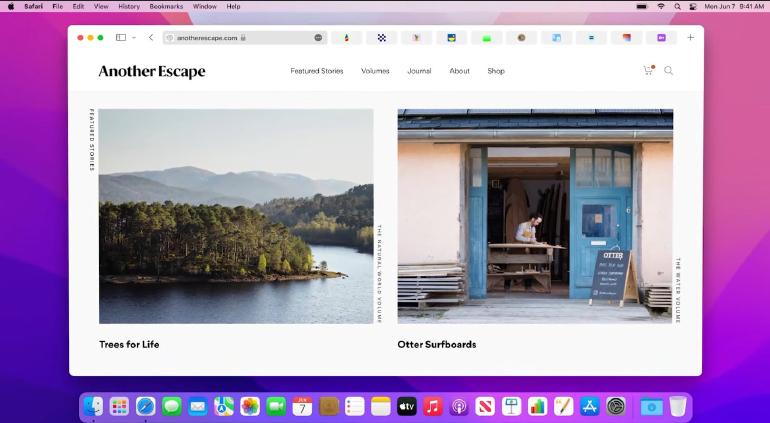The width and height of the screenshot is (770, 423).
Task: Click the Wi-Fi status icon
Action: (661, 6)
